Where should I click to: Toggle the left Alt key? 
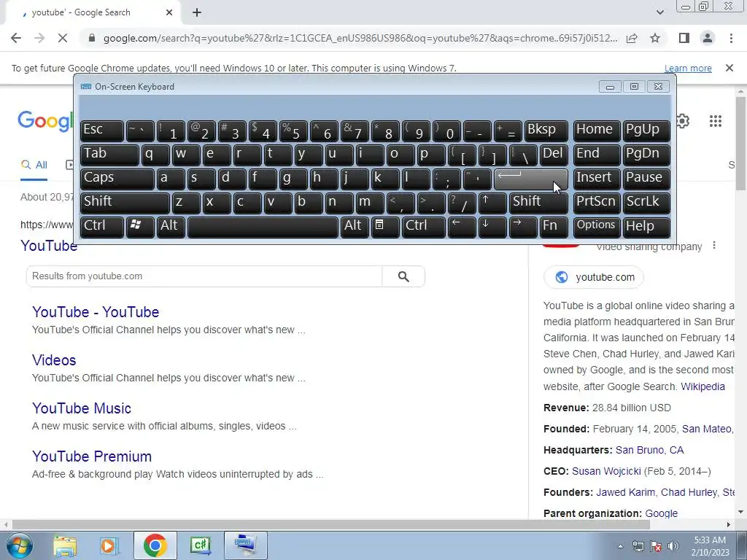pyautogui.click(x=171, y=227)
